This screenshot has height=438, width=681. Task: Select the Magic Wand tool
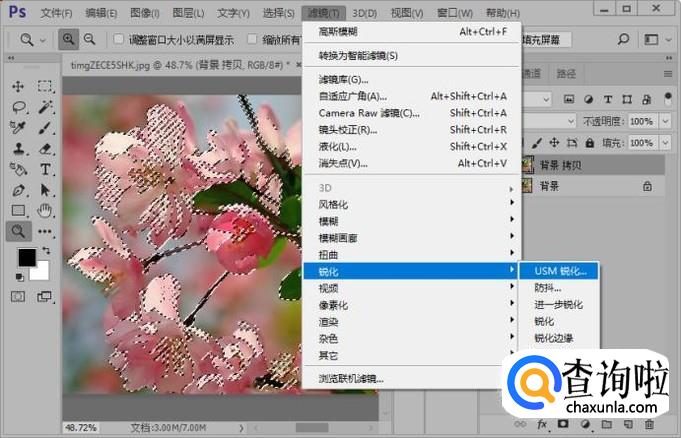pyautogui.click(x=45, y=107)
